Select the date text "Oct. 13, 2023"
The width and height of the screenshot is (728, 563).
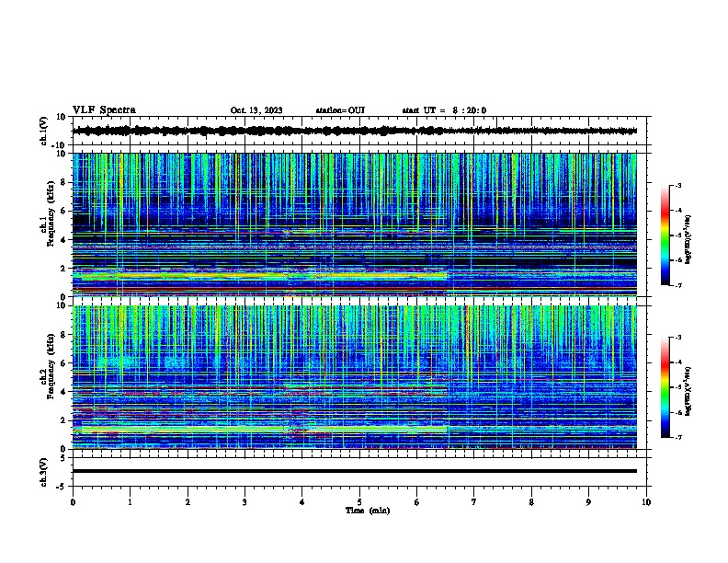coord(256,110)
